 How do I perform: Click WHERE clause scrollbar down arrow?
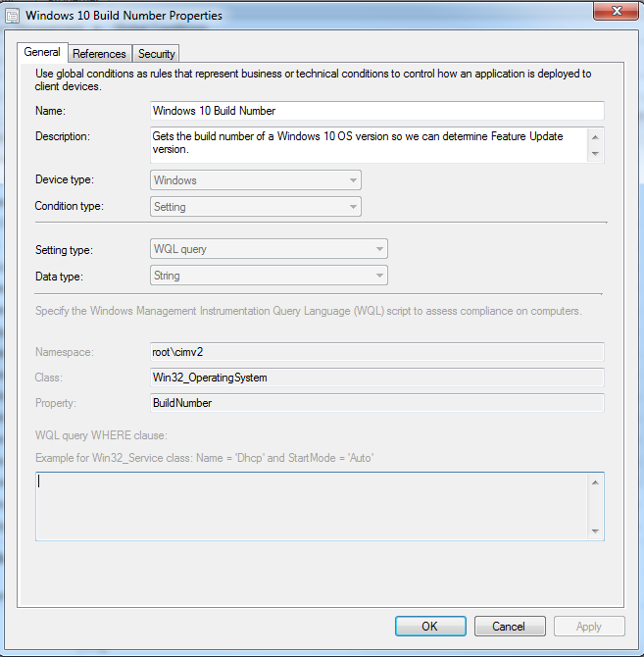point(595,531)
